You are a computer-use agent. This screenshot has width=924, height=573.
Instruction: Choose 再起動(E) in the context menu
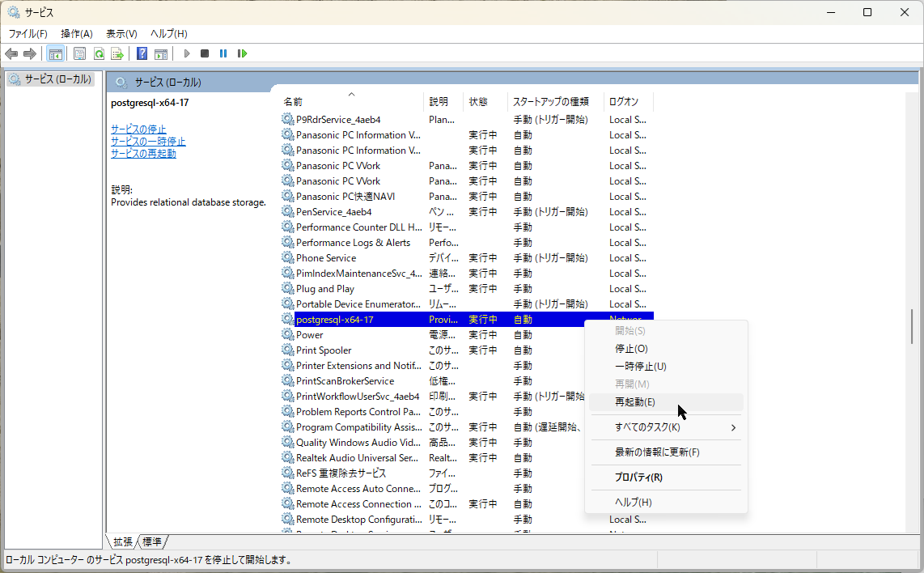click(x=635, y=402)
